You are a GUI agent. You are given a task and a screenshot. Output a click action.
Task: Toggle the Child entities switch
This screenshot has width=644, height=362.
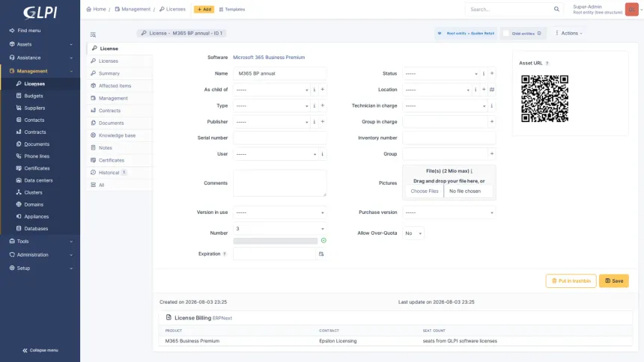(506, 33)
